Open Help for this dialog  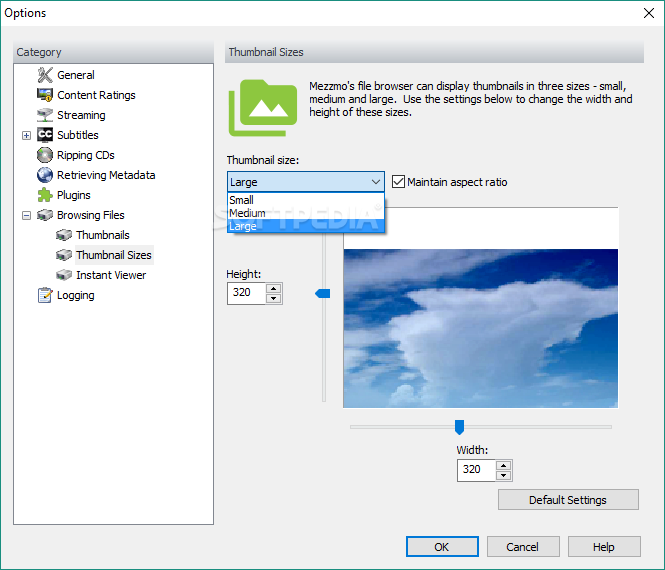click(x=604, y=547)
